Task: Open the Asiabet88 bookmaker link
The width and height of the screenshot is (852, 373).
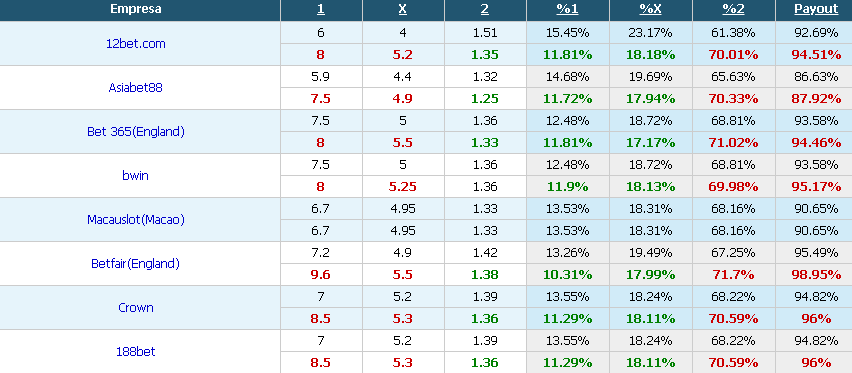Action: 135,88
